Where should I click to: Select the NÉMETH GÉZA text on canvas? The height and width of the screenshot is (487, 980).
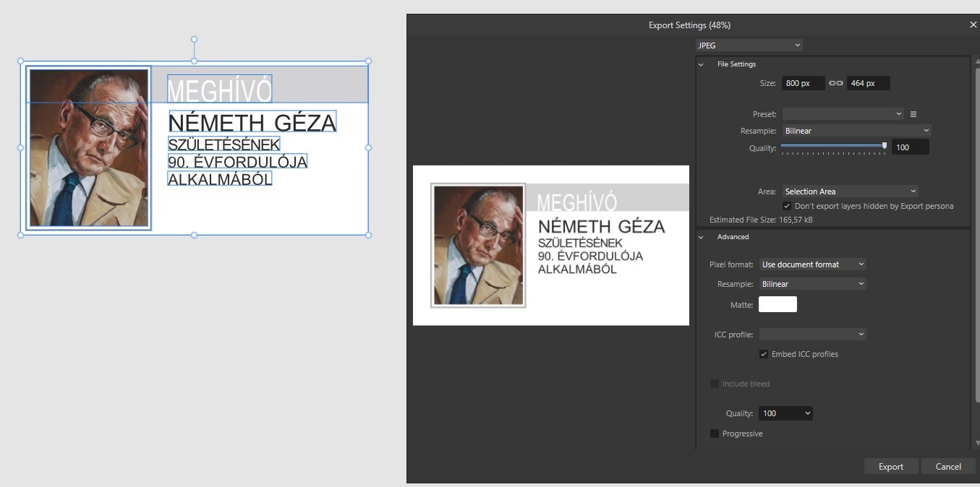[x=252, y=122]
